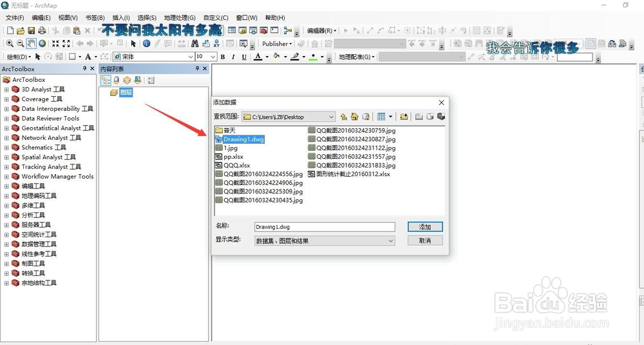Viewport: 644px width, 345px height.
Task: Open the 地理配准(G) georeferencing menu button
Action: click(357, 57)
